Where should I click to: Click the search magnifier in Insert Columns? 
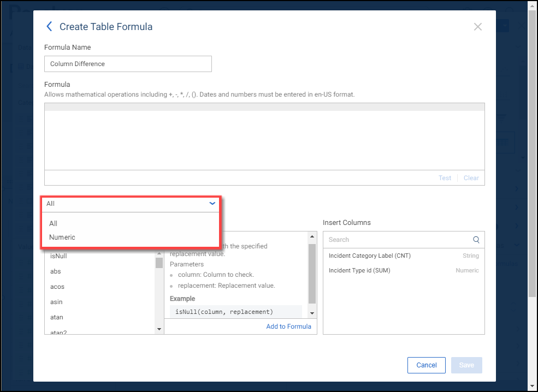pos(476,240)
